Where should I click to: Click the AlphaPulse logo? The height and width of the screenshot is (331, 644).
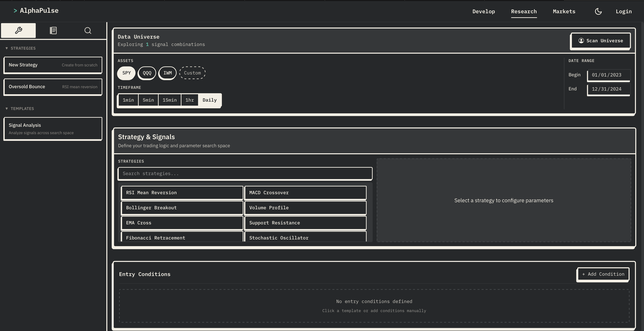[36, 11]
